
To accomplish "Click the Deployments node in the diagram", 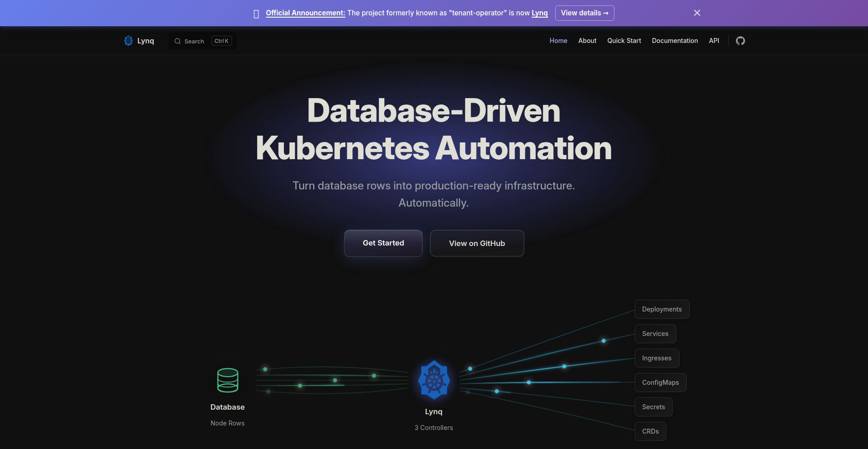I will [662, 309].
